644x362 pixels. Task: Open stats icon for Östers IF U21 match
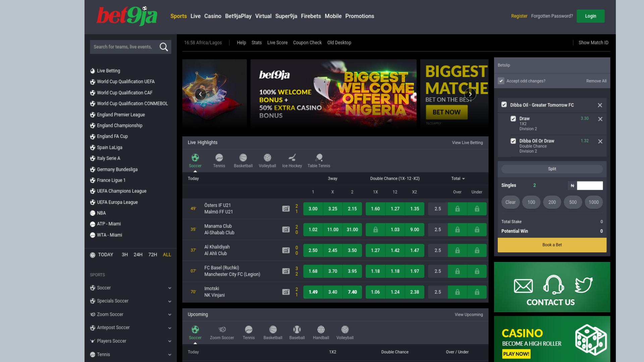tap(286, 209)
